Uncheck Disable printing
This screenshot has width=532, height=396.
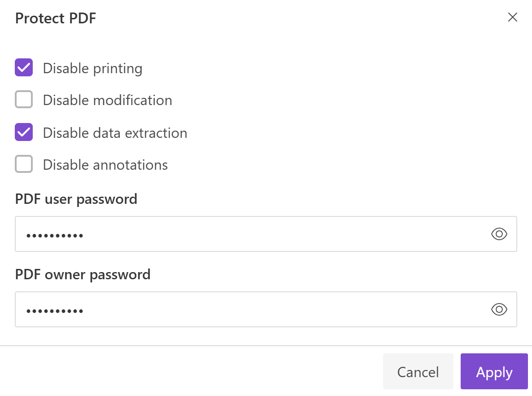pyautogui.click(x=24, y=67)
